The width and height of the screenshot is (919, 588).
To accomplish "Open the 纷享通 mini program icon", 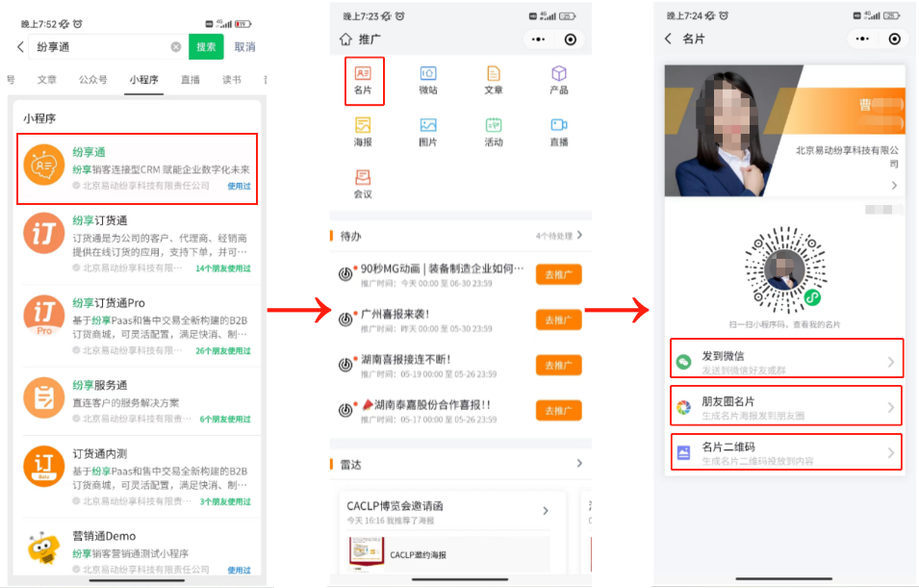I will [x=44, y=166].
